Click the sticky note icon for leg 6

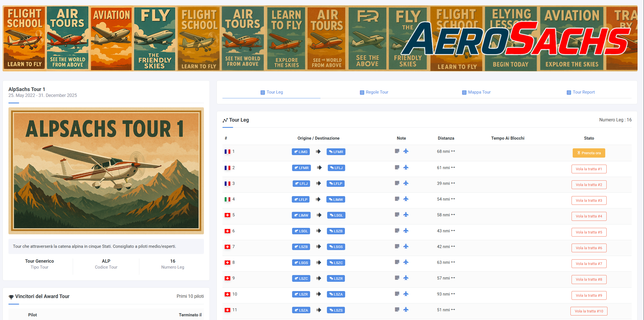pyautogui.click(x=397, y=231)
